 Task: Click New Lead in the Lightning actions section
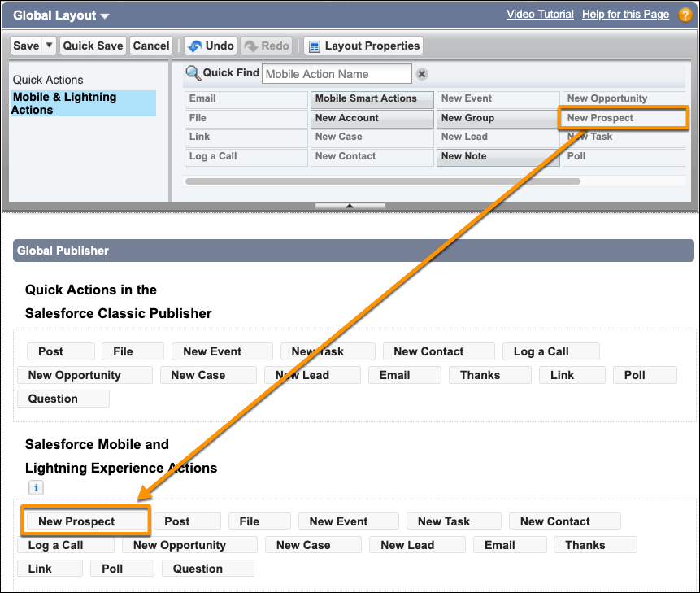(x=417, y=545)
